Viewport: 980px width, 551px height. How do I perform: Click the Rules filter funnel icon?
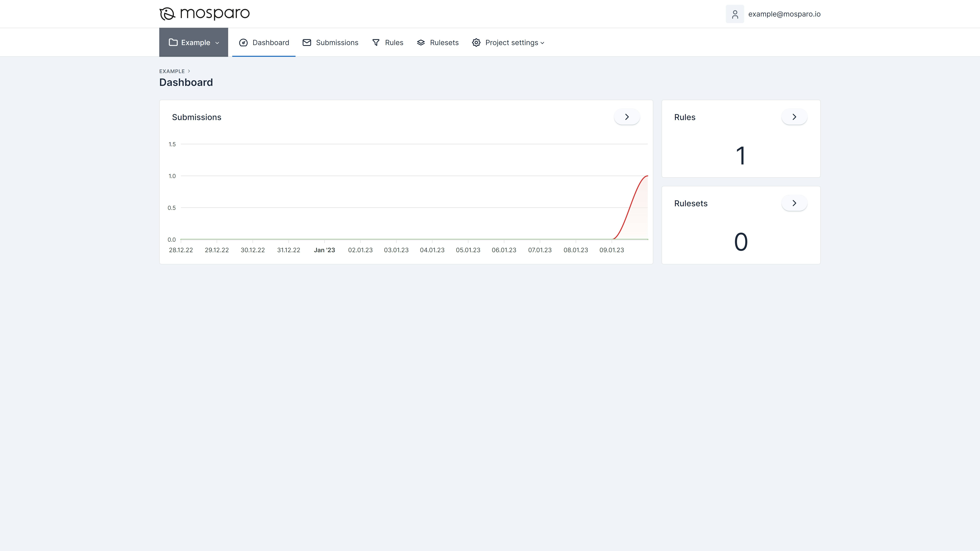point(376,43)
